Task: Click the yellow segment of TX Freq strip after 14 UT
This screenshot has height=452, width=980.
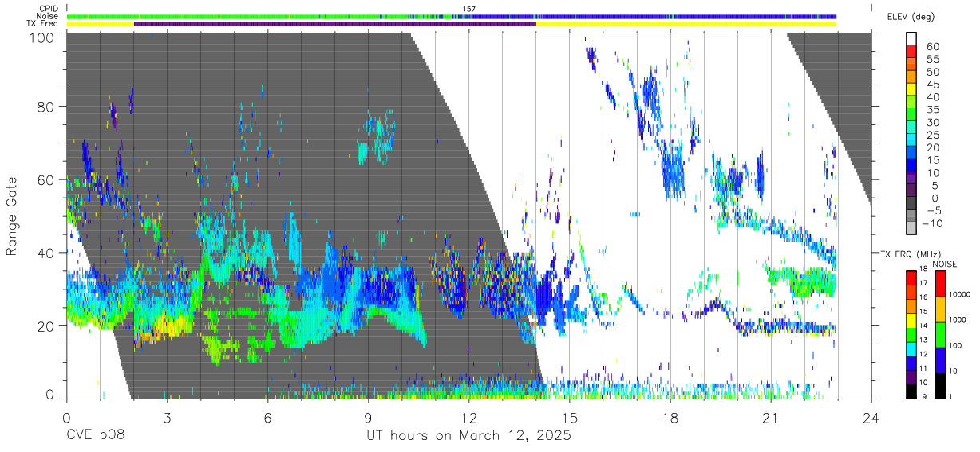Action: pos(686,24)
